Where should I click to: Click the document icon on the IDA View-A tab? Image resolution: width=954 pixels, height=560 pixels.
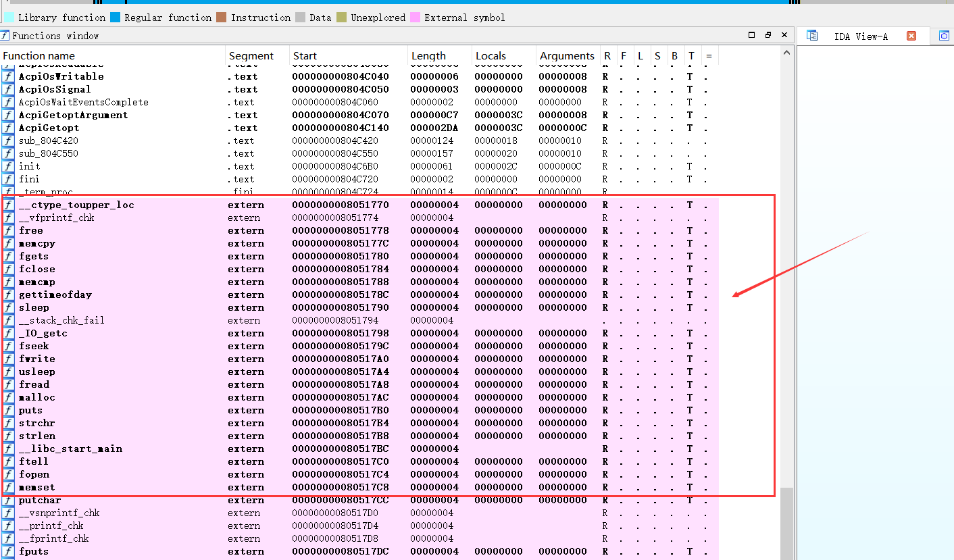pyautogui.click(x=811, y=35)
